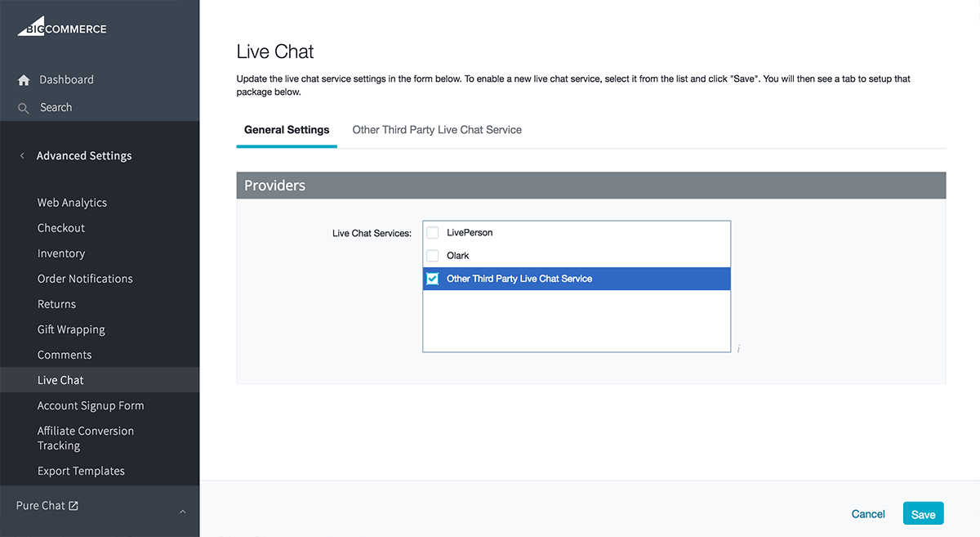Screen dimensions: 980x537
Task: Click the Advanced Settings heading
Action: click(84, 156)
